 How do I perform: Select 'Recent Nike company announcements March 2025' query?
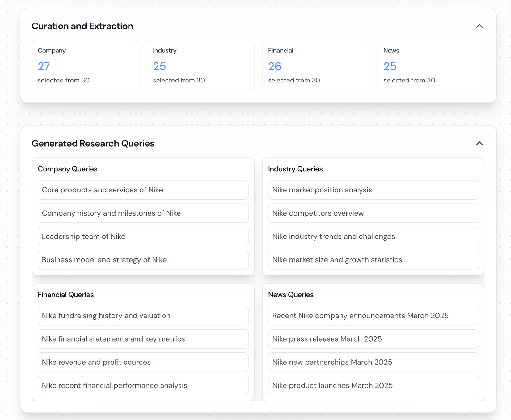click(x=374, y=316)
